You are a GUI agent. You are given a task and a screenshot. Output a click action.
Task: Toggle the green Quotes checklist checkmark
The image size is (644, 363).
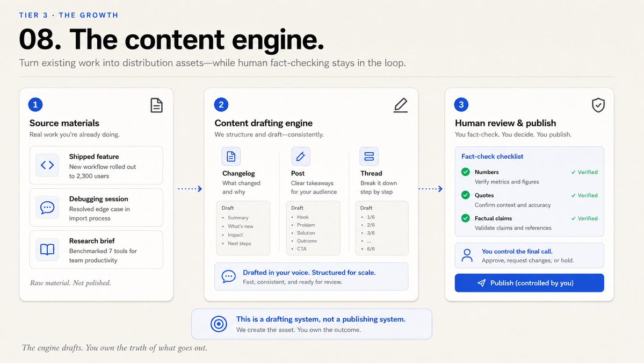pyautogui.click(x=465, y=195)
